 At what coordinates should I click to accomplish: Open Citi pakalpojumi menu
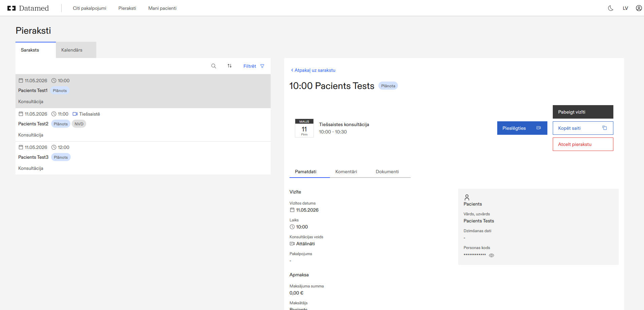(90, 8)
